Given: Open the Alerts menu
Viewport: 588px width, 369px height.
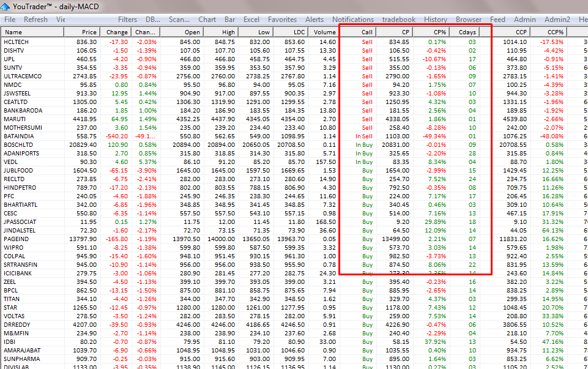Looking at the screenshot, I should [x=314, y=20].
